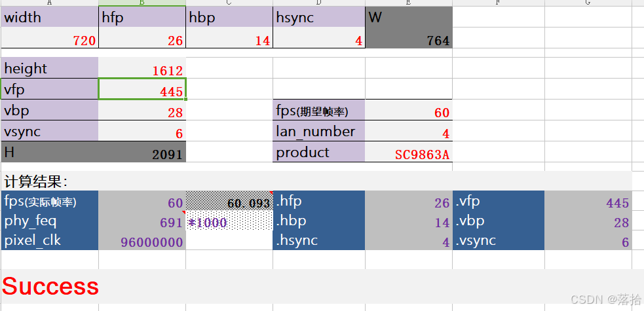Select the .hsync result value 4

pos(409,240)
